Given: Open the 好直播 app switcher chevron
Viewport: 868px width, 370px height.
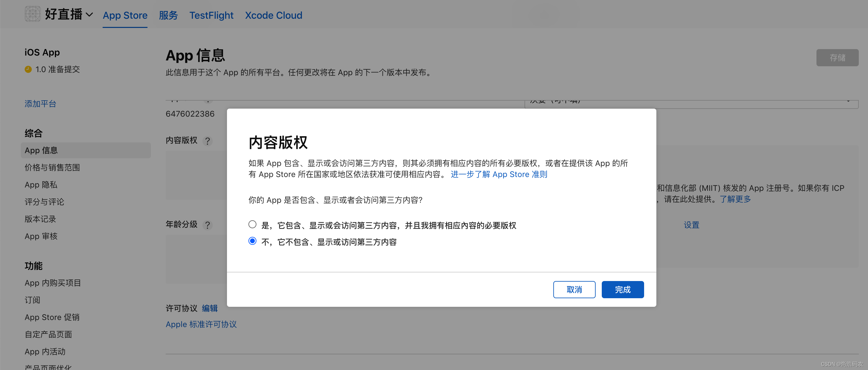Looking at the screenshot, I should pyautogui.click(x=89, y=15).
